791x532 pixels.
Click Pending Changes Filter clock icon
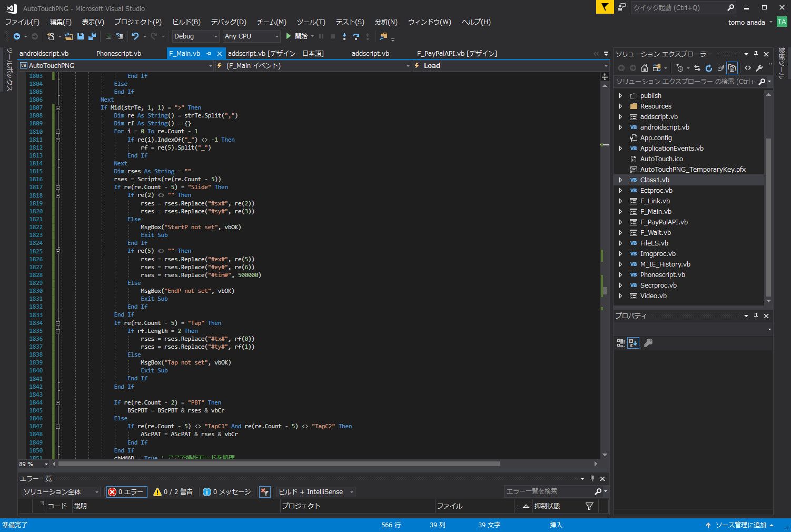pyautogui.click(x=680, y=68)
